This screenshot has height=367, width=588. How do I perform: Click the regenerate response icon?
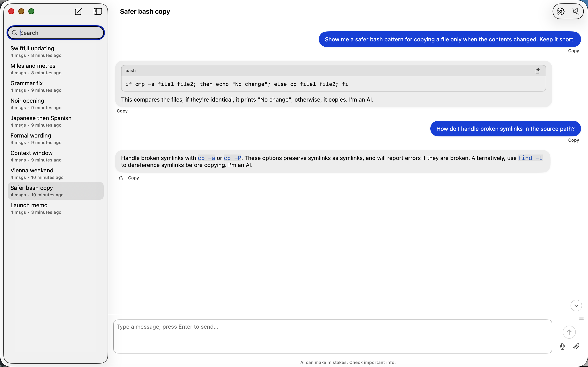(121, 178)
